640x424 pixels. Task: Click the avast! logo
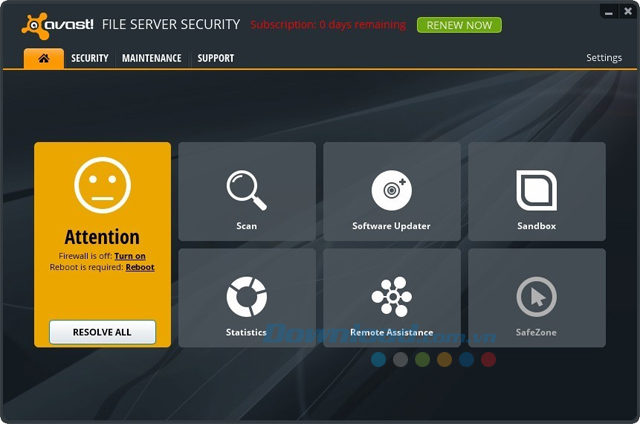[57, 24]
